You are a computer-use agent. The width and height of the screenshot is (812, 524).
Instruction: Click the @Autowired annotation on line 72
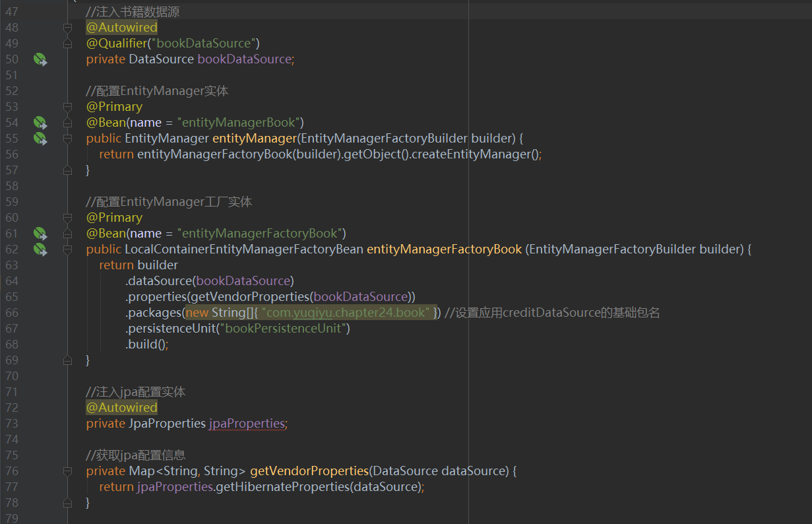[122, 408]
